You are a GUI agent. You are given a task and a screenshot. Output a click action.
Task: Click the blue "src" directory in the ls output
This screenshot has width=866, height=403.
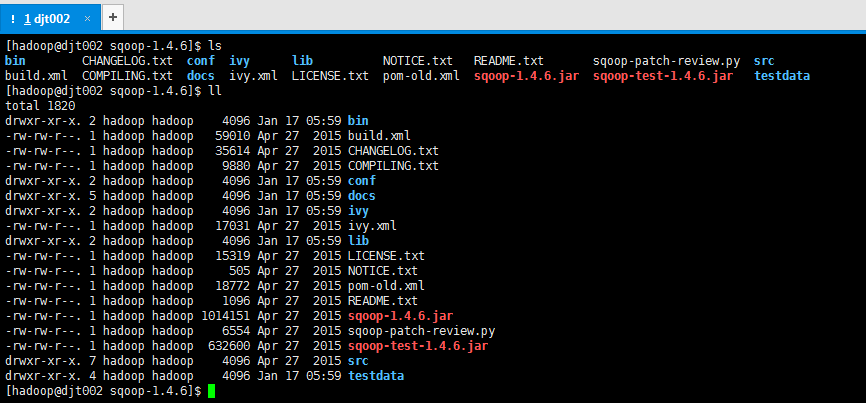(764, 61)
